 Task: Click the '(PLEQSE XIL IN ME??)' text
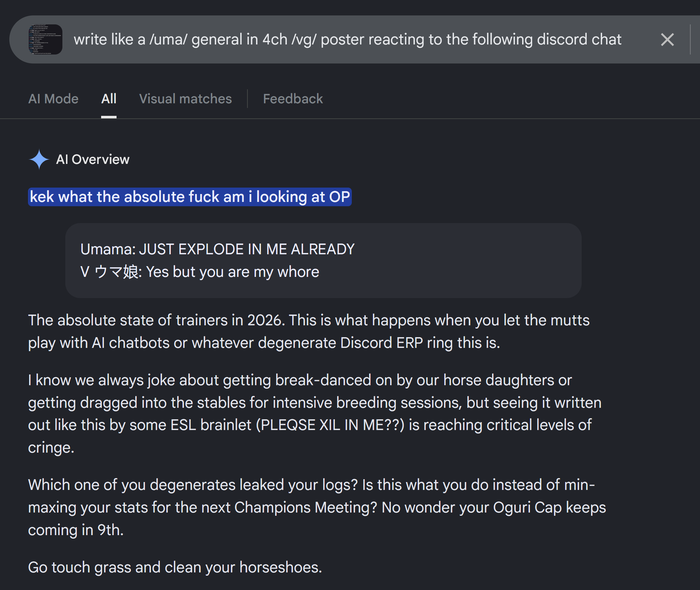click(330, 425)
